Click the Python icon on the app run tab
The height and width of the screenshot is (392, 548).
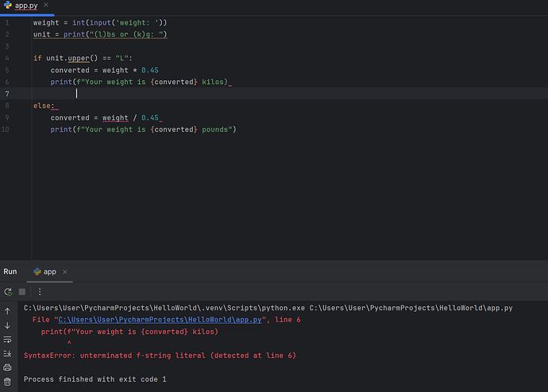point(37,271)
